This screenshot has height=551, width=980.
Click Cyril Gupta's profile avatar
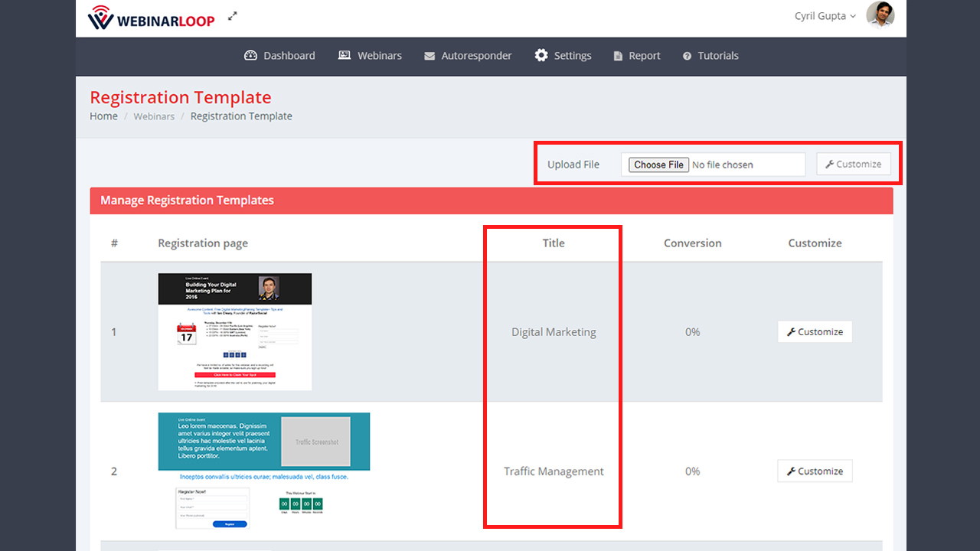(880, 15)
